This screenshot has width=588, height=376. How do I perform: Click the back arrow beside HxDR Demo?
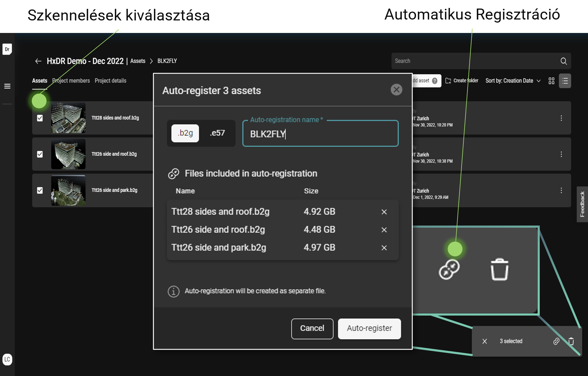(38, 61)
